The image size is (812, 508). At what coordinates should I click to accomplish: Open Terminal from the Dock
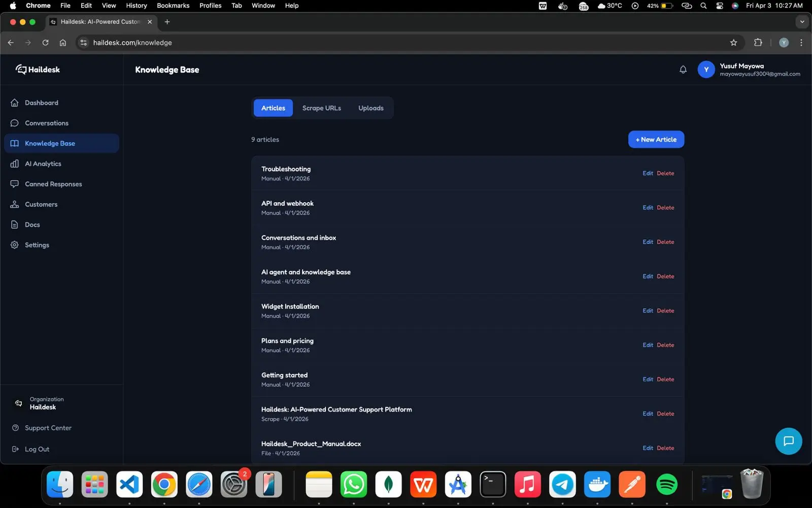(493, 484)
